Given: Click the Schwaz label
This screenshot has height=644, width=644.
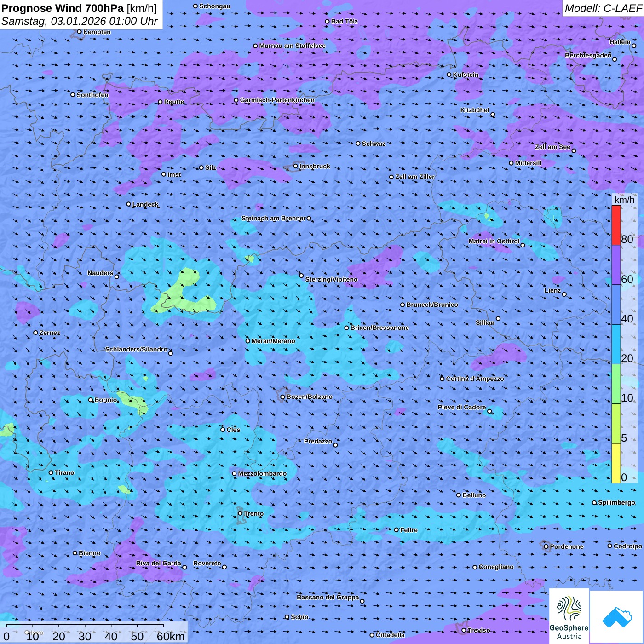Looking at the screenshot, I should 374,144.
